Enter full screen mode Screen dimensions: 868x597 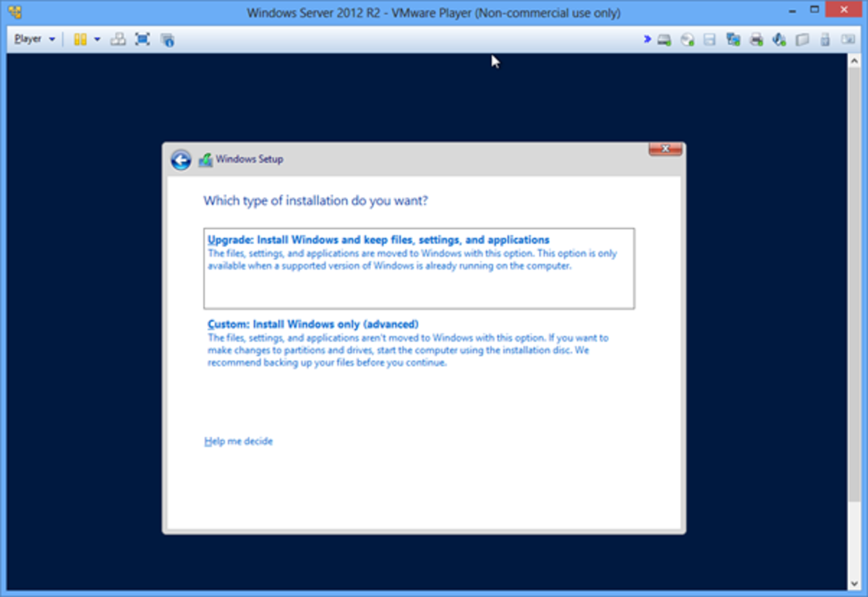(x=142, y=39)
